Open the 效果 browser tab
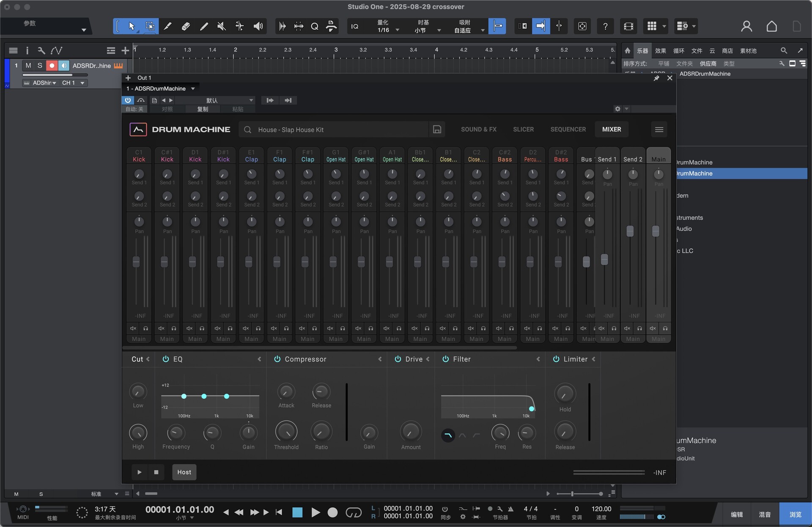Image resolution: width=812 pixels, height=527 pixels. [660, 51]
